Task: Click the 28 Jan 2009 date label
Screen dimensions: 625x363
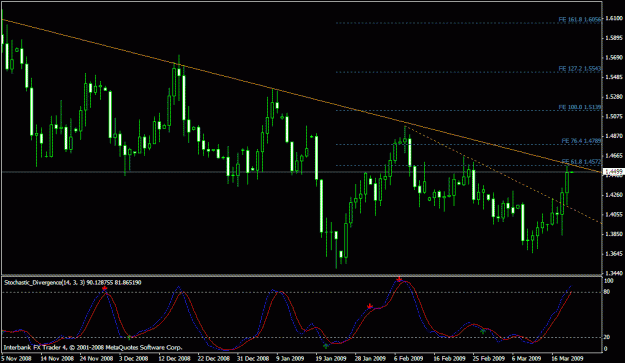Action: (x=370, y=358)
